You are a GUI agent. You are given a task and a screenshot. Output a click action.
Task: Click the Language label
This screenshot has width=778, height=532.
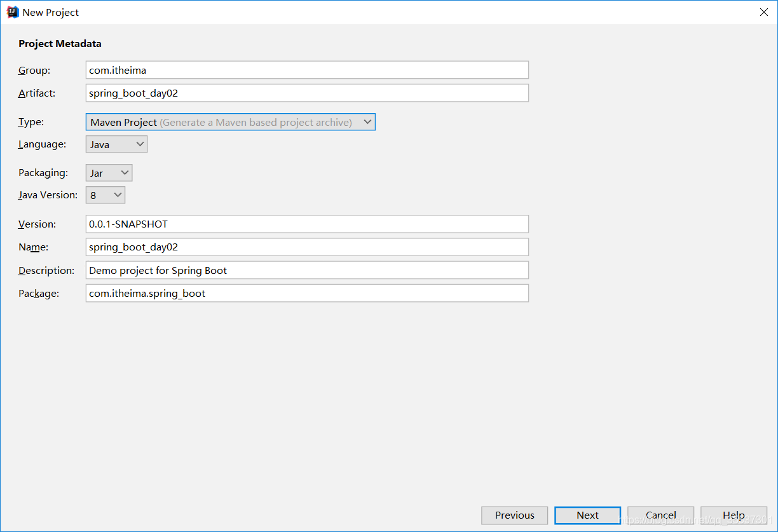click(x=42, y=144)
